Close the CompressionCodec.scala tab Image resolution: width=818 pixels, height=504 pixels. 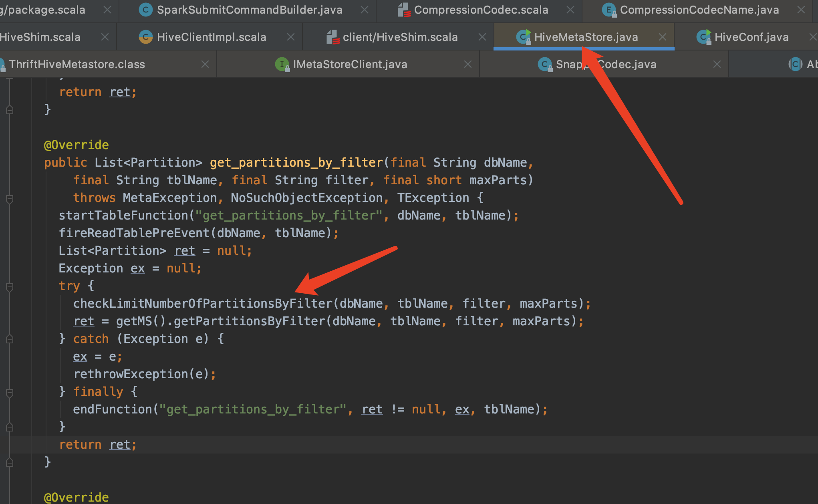tap(570, 10)
